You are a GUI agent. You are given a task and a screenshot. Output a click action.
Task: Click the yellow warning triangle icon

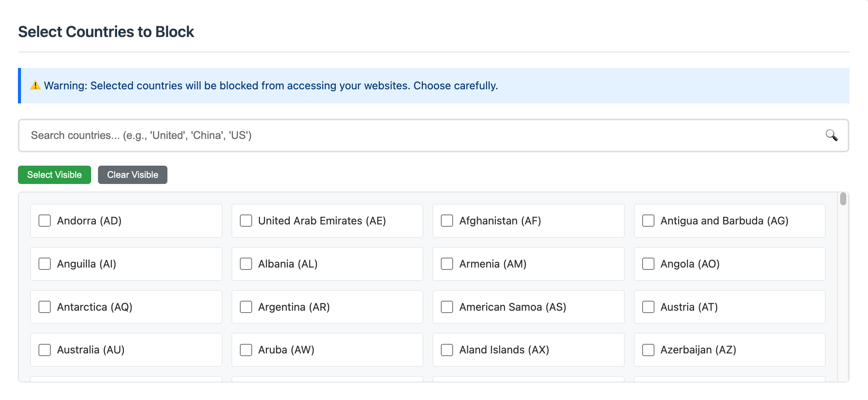click(x=35, y=85)
